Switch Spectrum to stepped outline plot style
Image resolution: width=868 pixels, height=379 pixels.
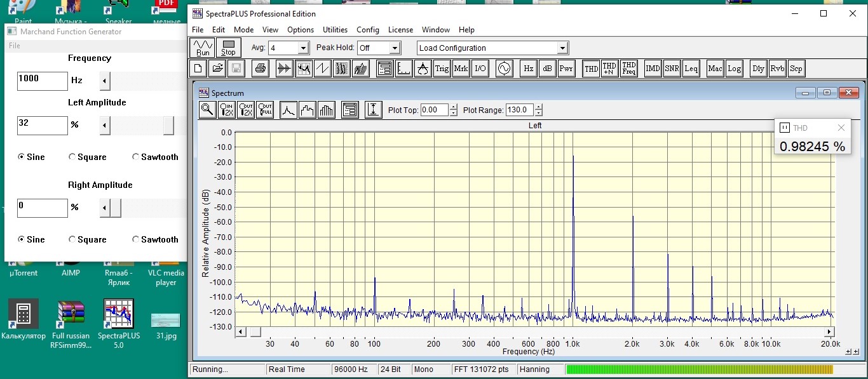(x=308, y=110)
